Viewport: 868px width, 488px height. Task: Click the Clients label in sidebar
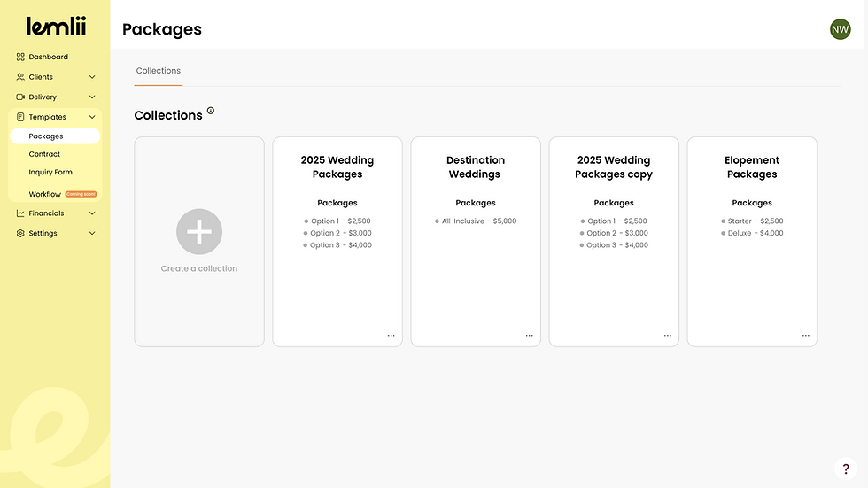(41, 77)
